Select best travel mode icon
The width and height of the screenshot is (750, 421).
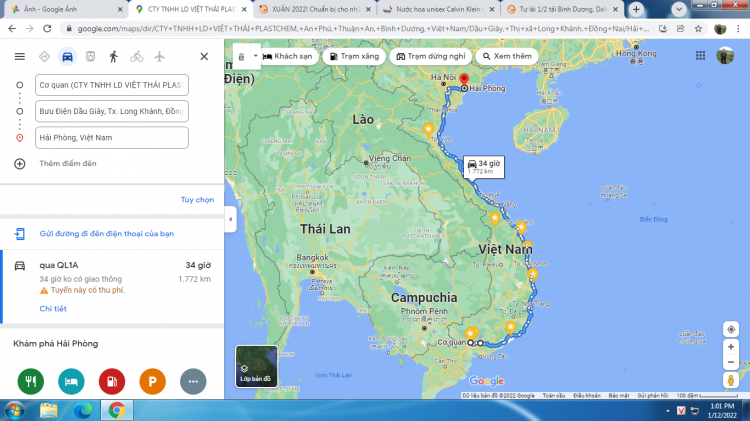tap(44, 56)
